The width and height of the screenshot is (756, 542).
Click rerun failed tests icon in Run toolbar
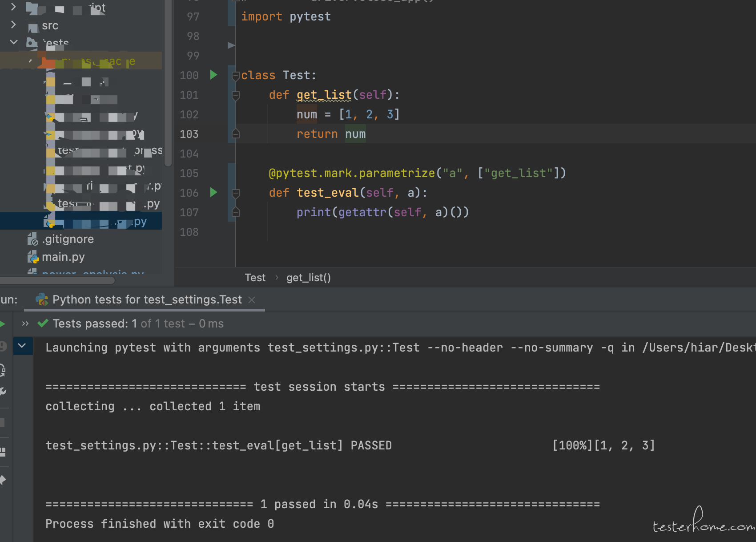[x=3, y=346]
